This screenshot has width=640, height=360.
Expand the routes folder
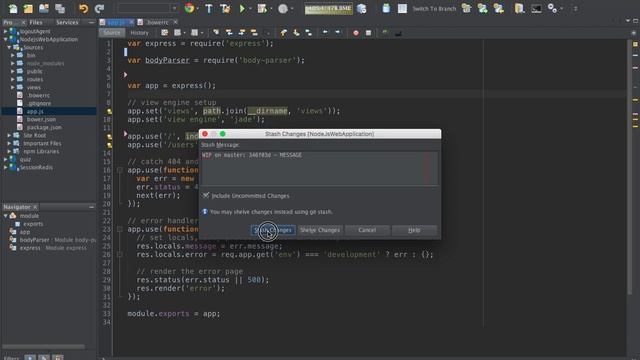(x=13, y=79)
